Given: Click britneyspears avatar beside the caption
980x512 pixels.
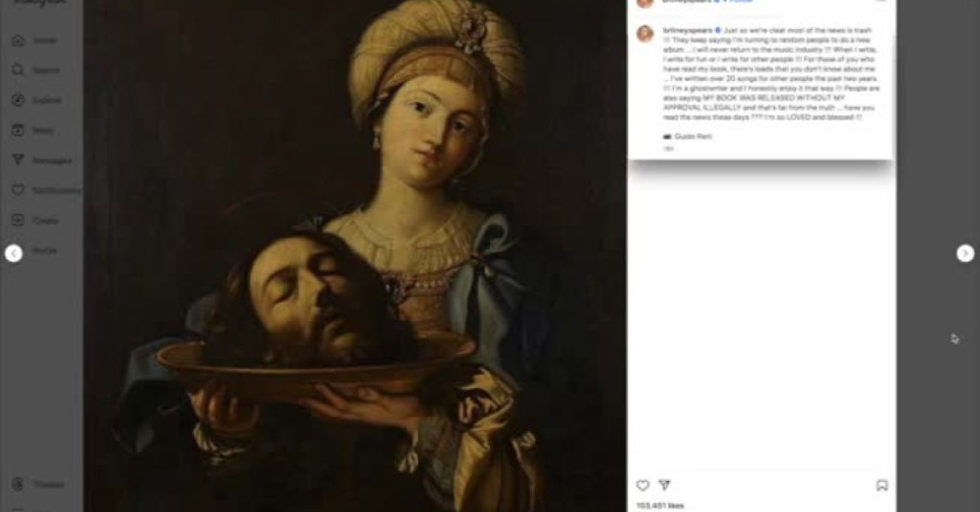Looking at the screenshot, I should click(x=645, y=33).
